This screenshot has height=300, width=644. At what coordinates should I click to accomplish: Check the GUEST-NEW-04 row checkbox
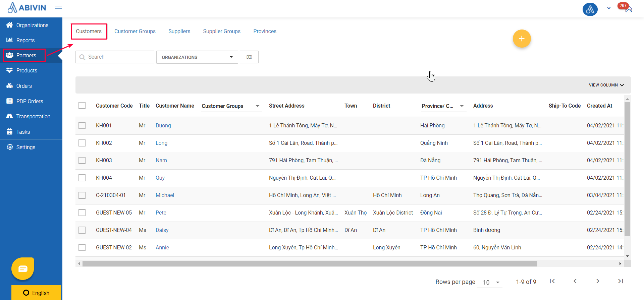click(82, 230)
